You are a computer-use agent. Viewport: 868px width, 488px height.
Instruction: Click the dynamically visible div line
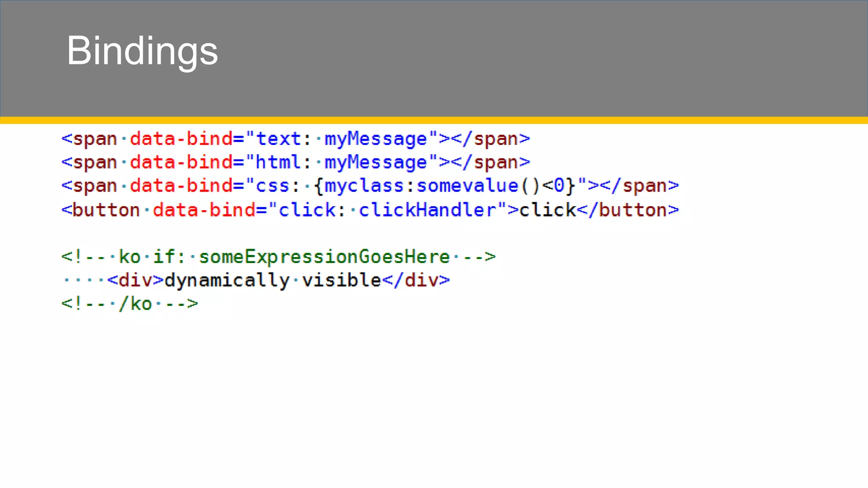tap(256, 280)
